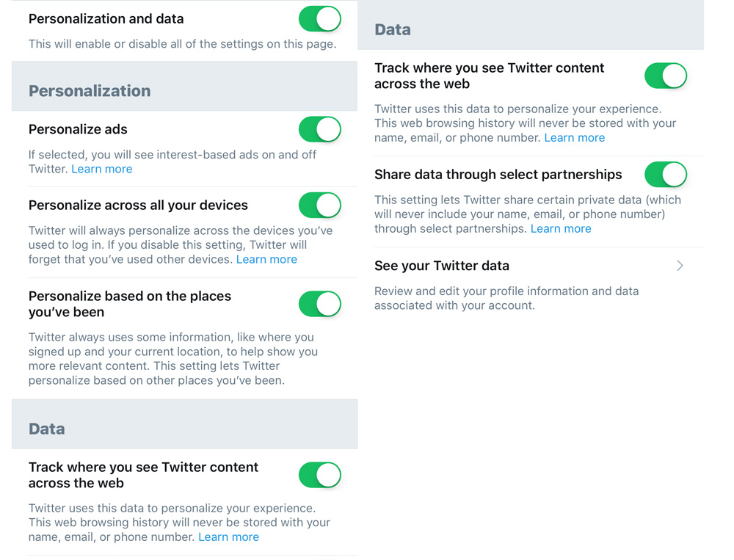The image size is (734, 560).
Task: Disable Share data through select partnerships
Action: click(666, 175)
